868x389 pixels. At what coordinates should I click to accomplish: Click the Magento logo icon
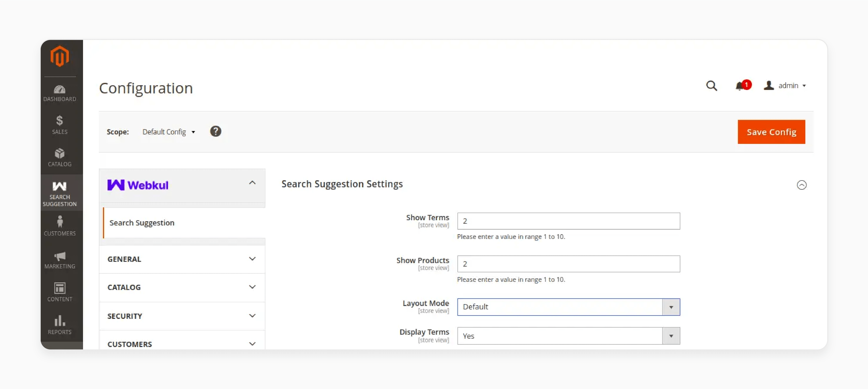coord(60,56)
